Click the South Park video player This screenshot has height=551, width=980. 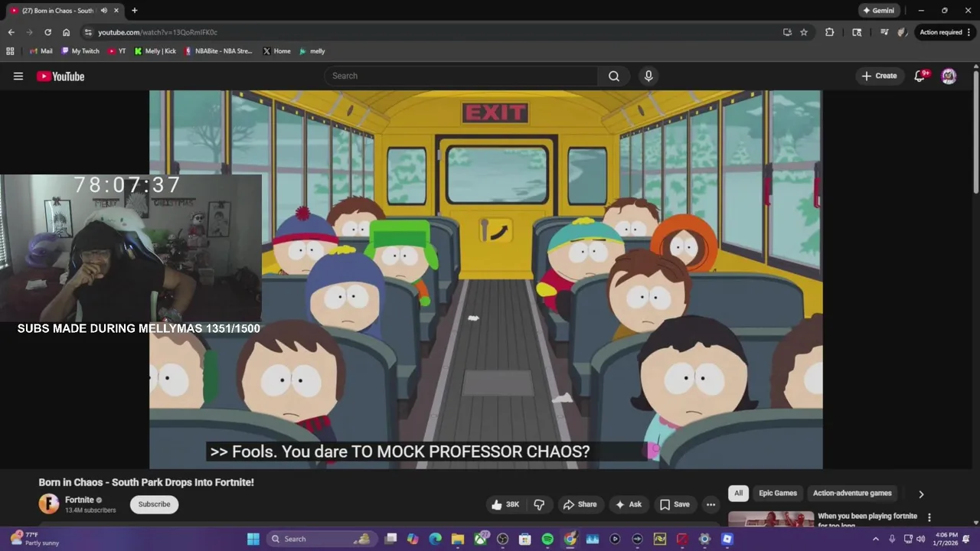486,279
